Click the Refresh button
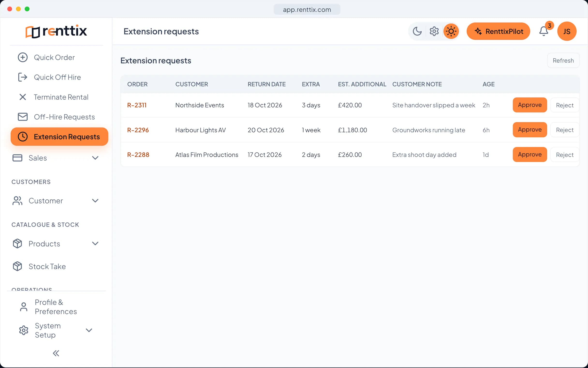The height and width of the screenshot is (368, 588). 563,60
